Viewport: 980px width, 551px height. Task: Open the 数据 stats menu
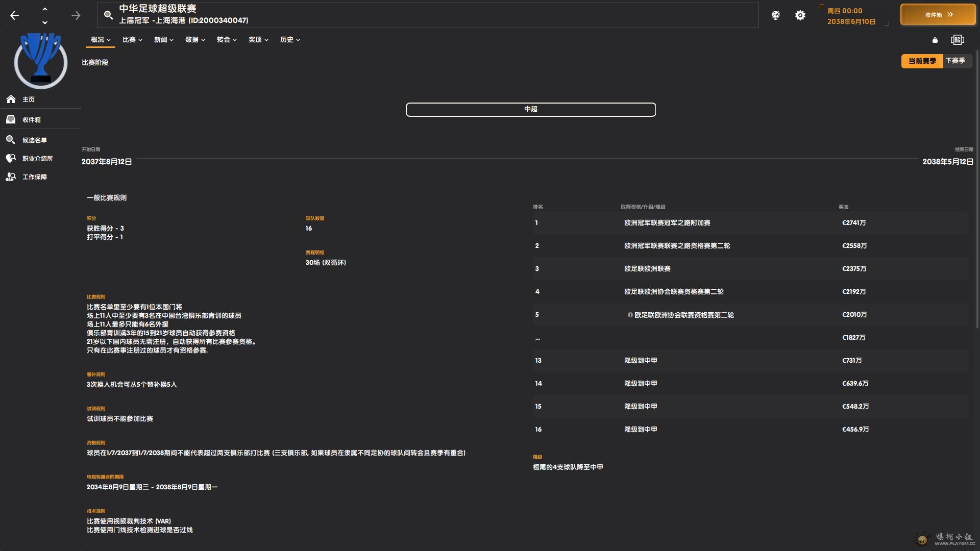pyautogui.click(x=195, y=40)
